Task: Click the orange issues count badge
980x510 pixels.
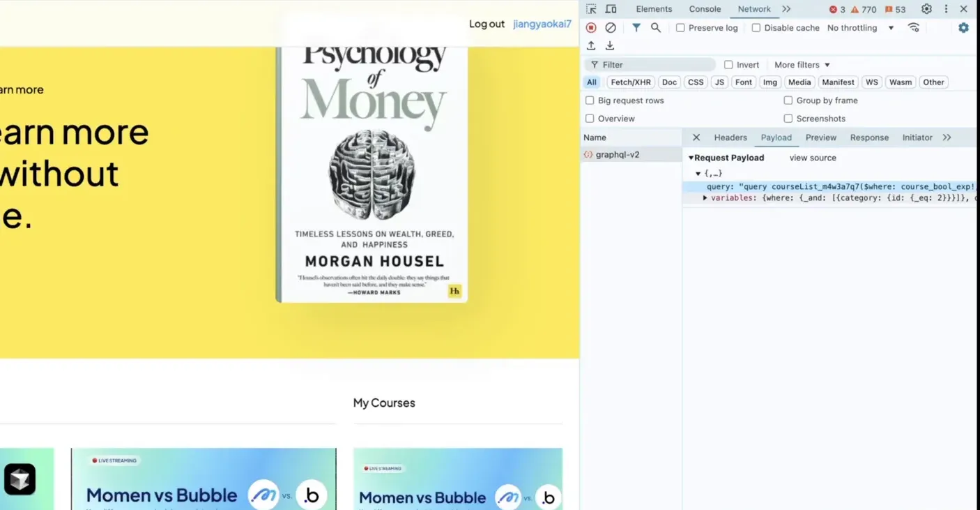Action: (x=895, y=10)
